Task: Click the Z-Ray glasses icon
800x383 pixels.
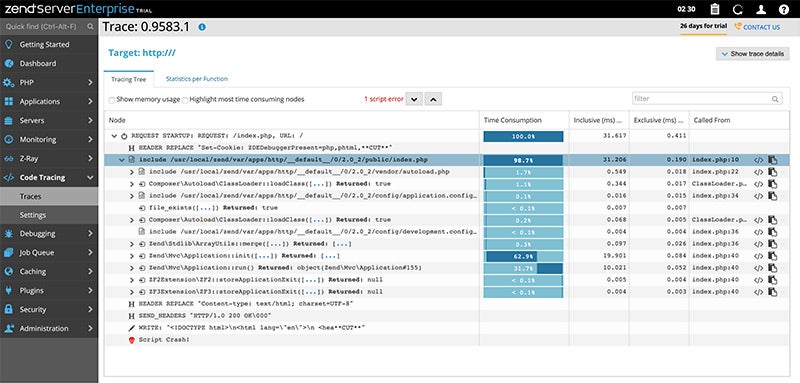Action: [9, 159]
